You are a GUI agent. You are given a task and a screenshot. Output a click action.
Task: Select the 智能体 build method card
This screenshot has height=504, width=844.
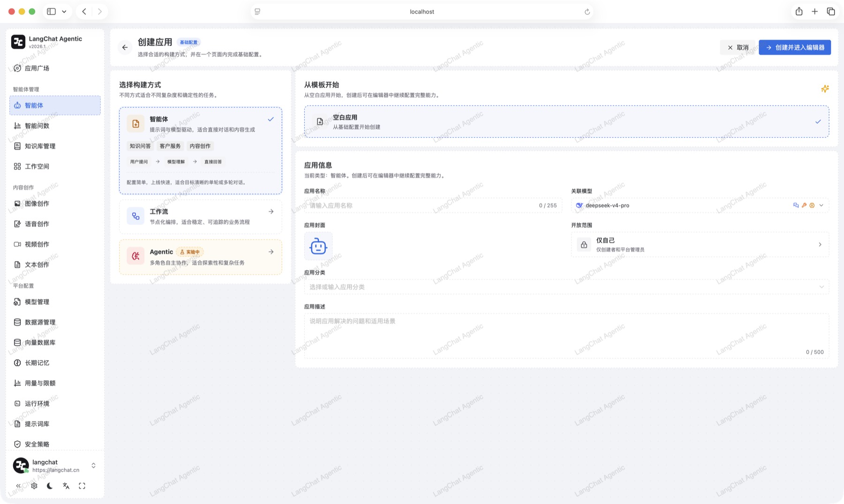point(201,150)
